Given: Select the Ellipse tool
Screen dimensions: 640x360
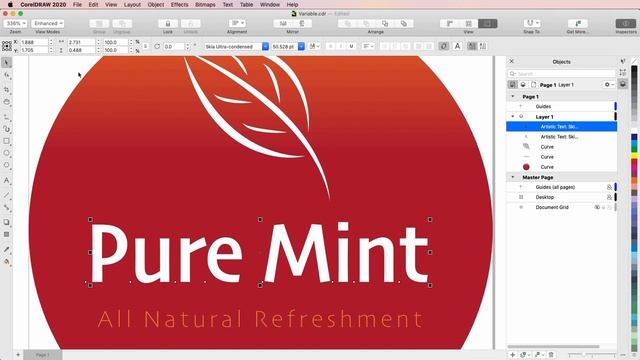Looking at the screenshot, I should click(x=6, y=153).
